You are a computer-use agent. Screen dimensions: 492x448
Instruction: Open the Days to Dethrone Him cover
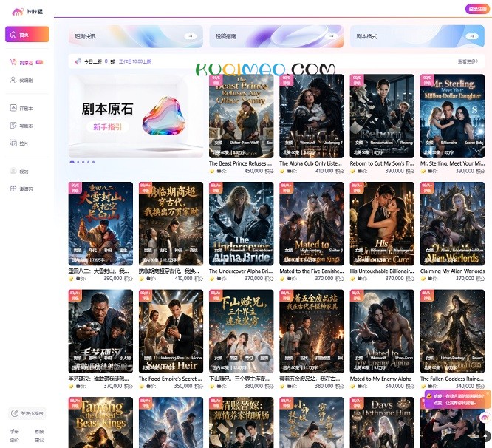[382, 423]
